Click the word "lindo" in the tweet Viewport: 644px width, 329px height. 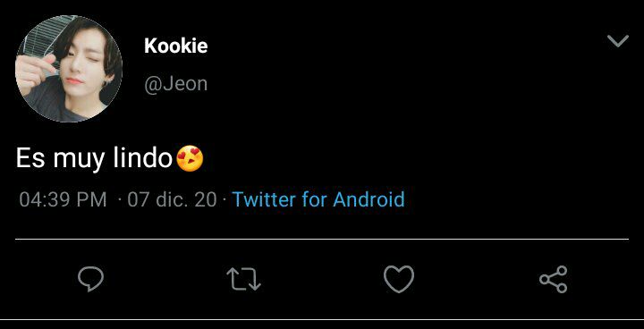point(143,157)
